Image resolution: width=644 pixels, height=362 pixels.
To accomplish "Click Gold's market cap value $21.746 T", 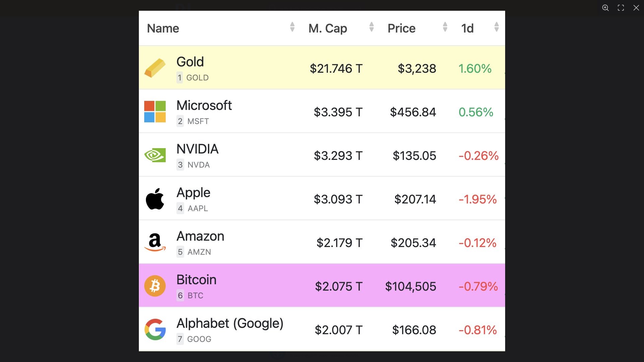I will 336,69.
